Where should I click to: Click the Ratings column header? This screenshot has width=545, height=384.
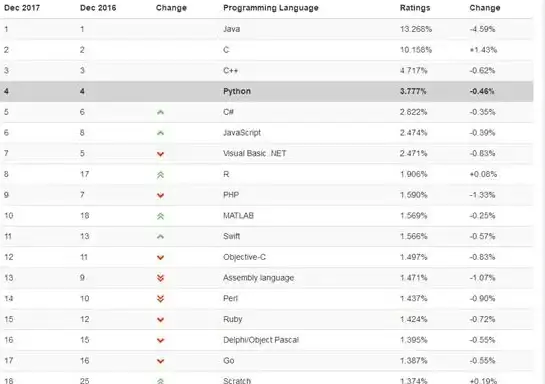[415, 8]
